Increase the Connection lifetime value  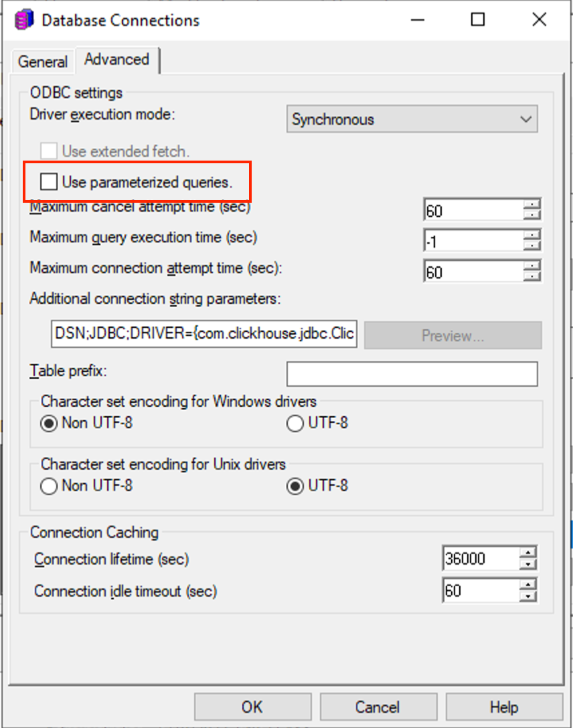click(x=529, y=552)
